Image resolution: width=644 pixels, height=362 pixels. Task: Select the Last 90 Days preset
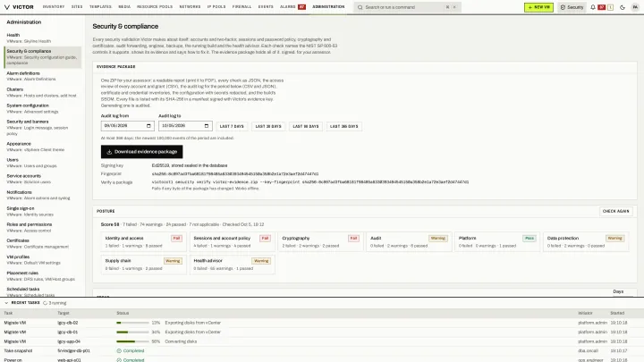(x=306, y=126)
